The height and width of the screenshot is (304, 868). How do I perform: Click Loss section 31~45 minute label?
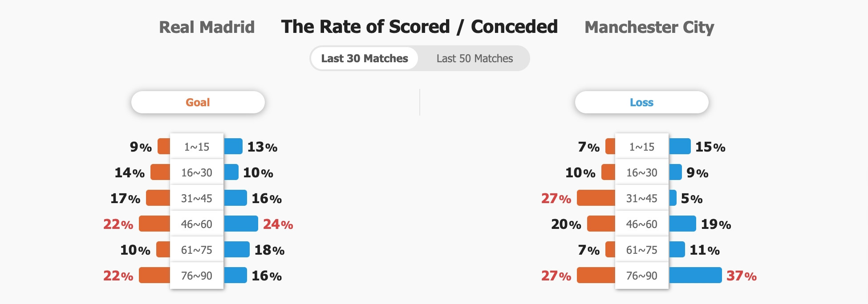[642, 198]
